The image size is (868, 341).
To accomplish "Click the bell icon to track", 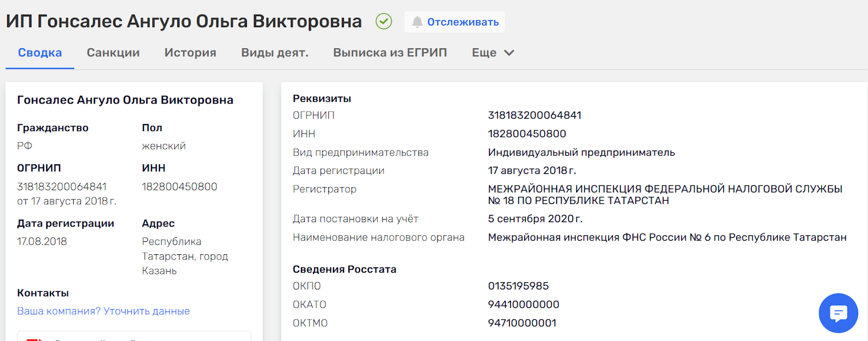I will 417,22.
